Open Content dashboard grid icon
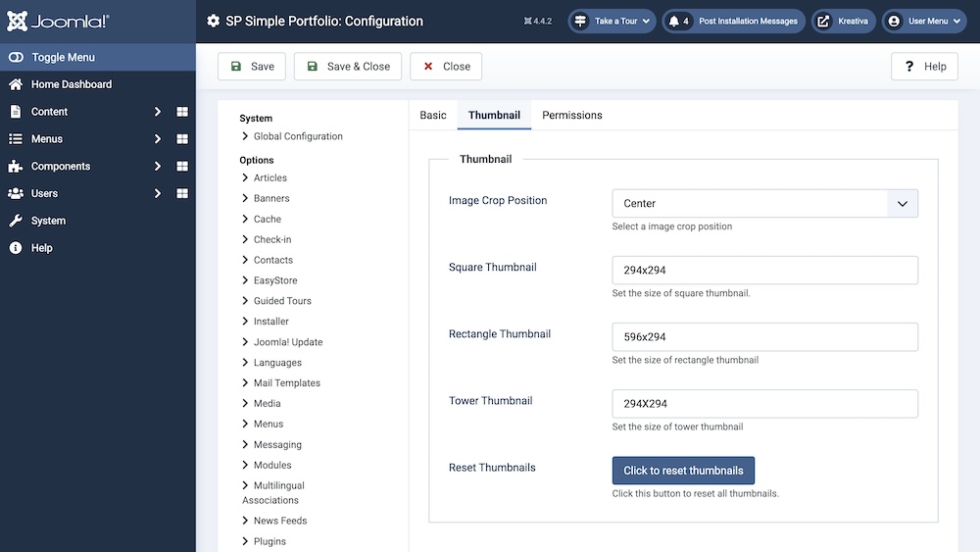980x552 pixels. pos(182,112)
